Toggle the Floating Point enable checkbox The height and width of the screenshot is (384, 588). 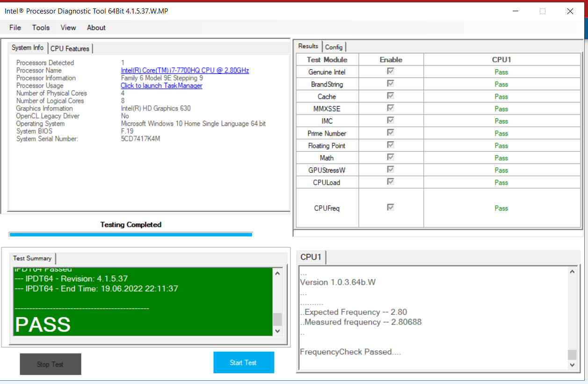click(391, 145)
